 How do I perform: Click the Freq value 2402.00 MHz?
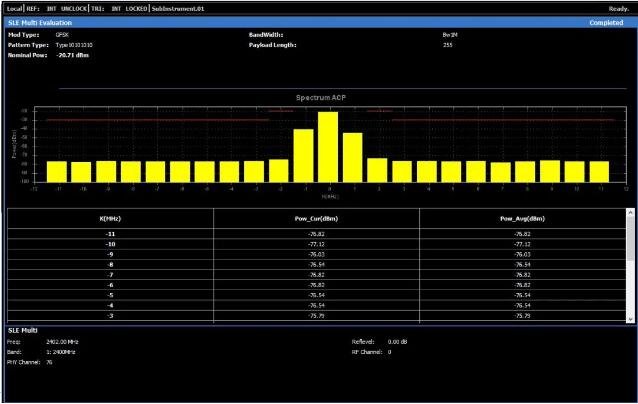[x=62, y=341]
